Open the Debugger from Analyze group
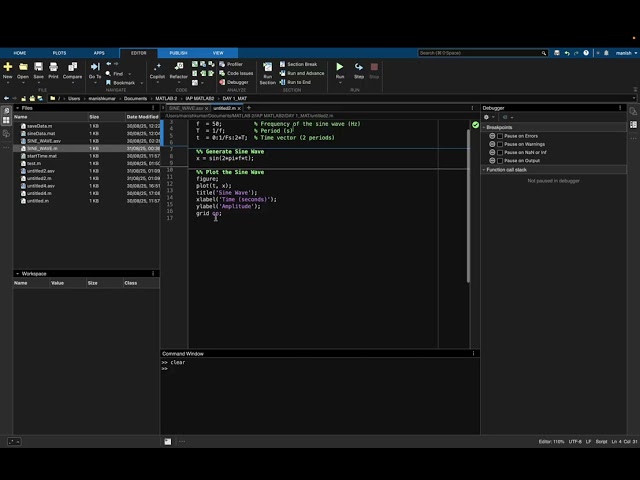640x480 pixels. [234, 82]
